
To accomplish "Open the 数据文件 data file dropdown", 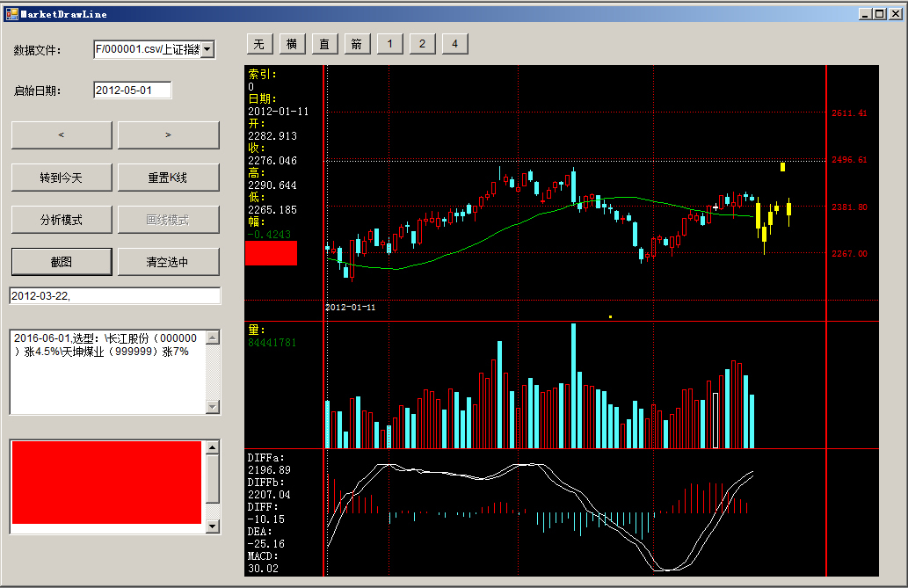I will (207, 50).
